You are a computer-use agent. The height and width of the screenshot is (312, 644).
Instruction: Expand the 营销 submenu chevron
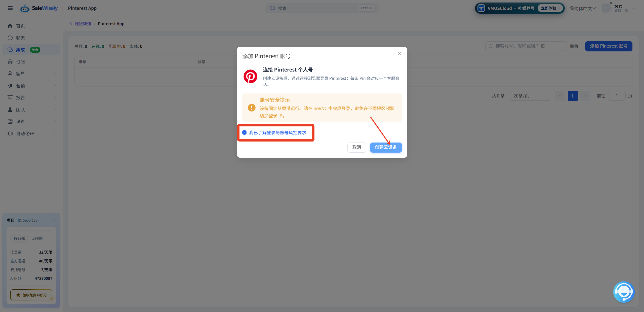point(55,86)
